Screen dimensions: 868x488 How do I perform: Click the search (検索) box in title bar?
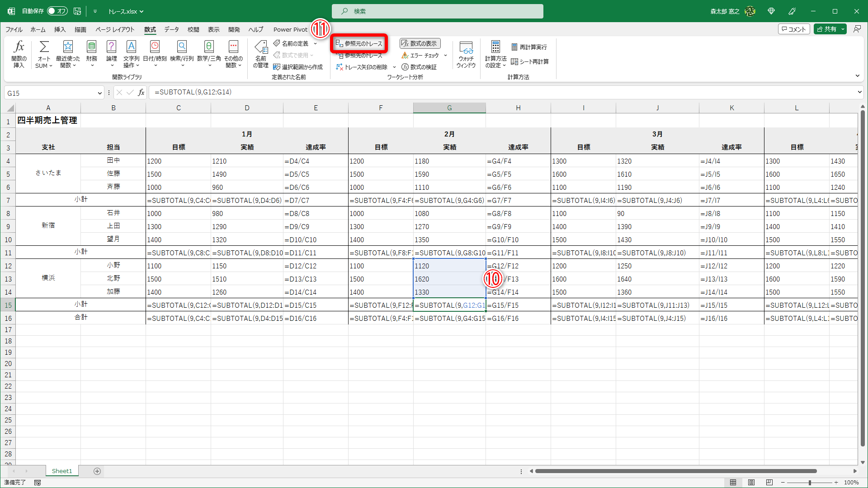point(437,11)
